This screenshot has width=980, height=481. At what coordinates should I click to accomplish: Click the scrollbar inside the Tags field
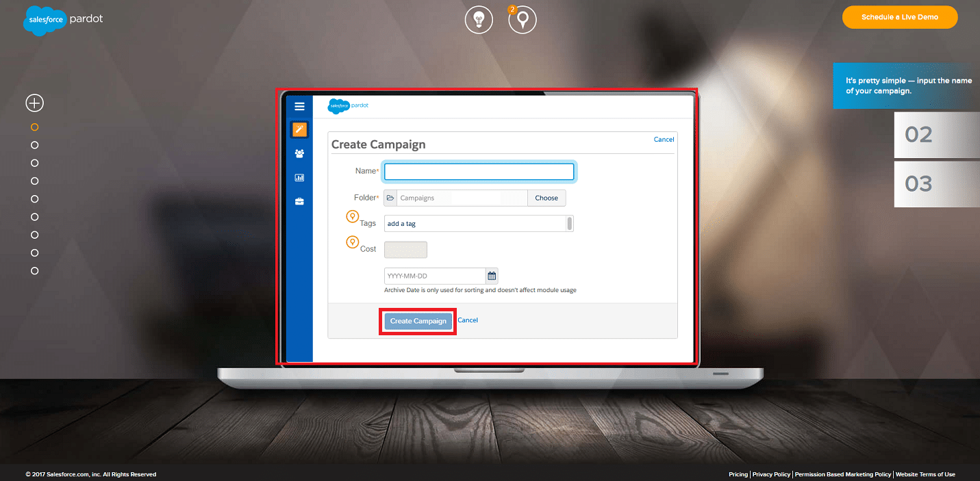click(570, 224)
